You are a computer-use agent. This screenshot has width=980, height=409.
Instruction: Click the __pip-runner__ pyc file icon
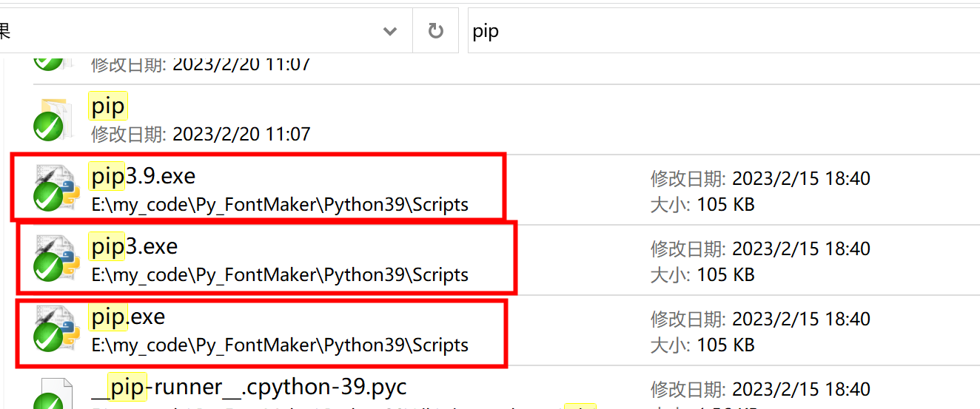point(53,393)
